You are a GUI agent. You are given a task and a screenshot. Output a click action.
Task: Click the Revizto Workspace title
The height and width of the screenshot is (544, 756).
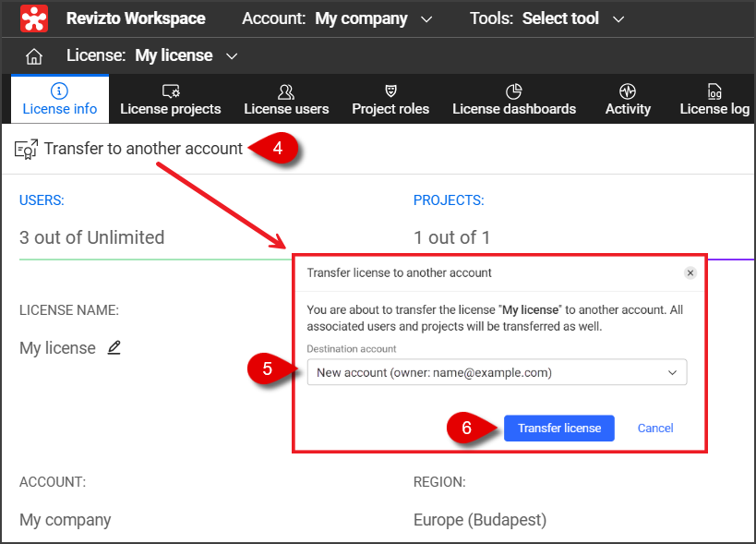click(x=136, y=18)
